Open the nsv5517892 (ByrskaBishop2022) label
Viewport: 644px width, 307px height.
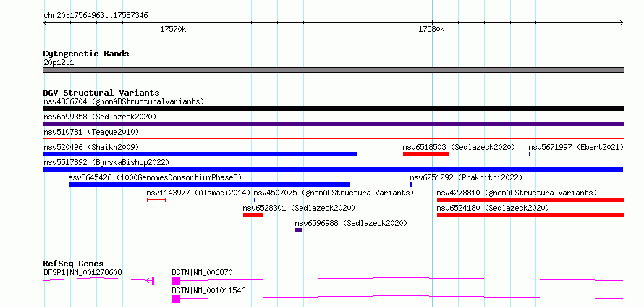pyautogui.click(x=106, y=162)
